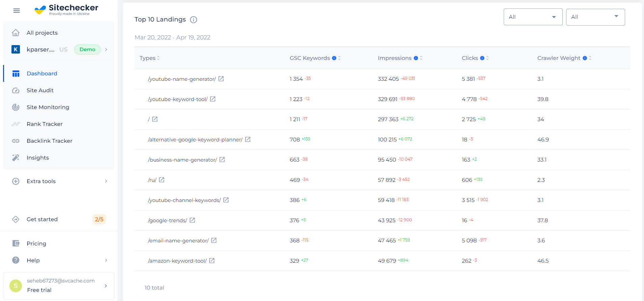Image resolution: width=644 pixels, height=301 pixels.
Task: Open Get started checklist
Action: click(x=42, y=219)
